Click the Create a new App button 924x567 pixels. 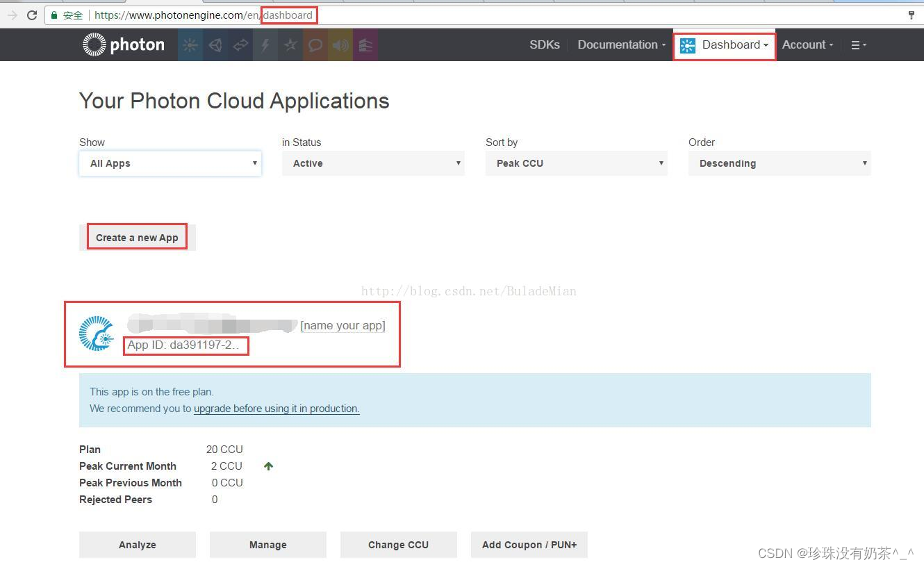point(138,238)
